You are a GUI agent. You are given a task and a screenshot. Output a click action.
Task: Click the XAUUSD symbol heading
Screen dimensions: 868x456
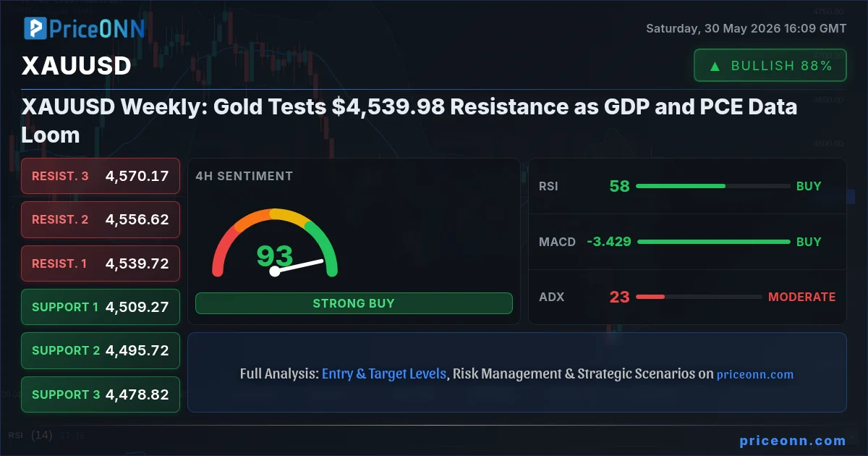pos(76,66)
